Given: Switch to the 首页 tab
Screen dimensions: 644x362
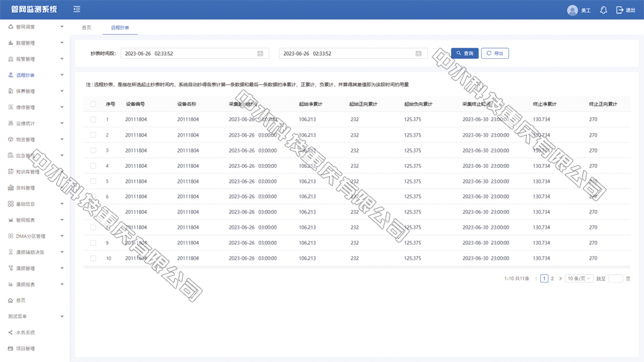Looking at the screenshot, I should 86,27.
